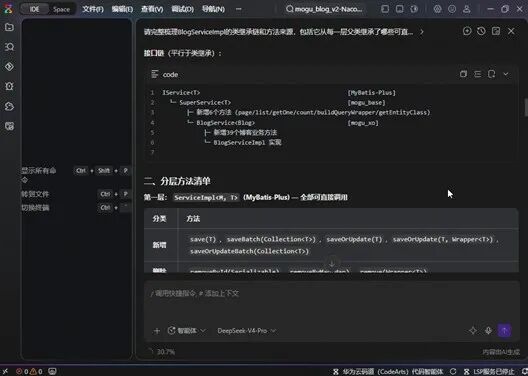The image size is (528, 376).
Task: Open the bottom robot-face icon in sidebar
Action: [x=9, y=126]
